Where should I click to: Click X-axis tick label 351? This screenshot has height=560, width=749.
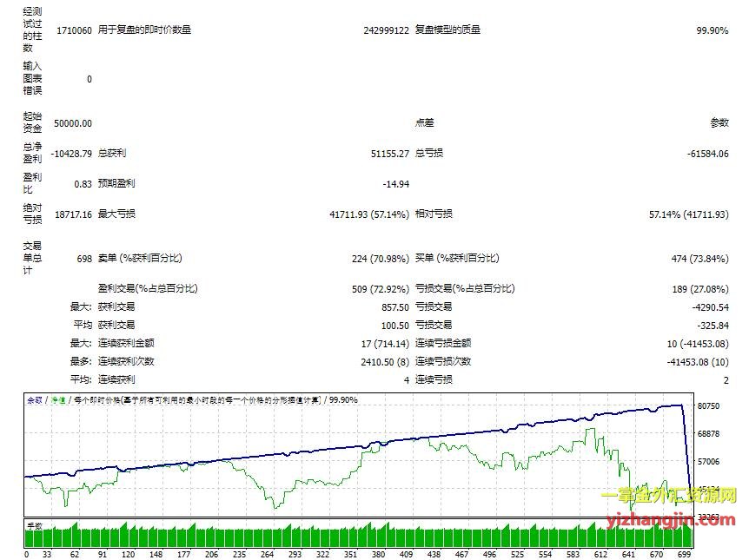351,554
